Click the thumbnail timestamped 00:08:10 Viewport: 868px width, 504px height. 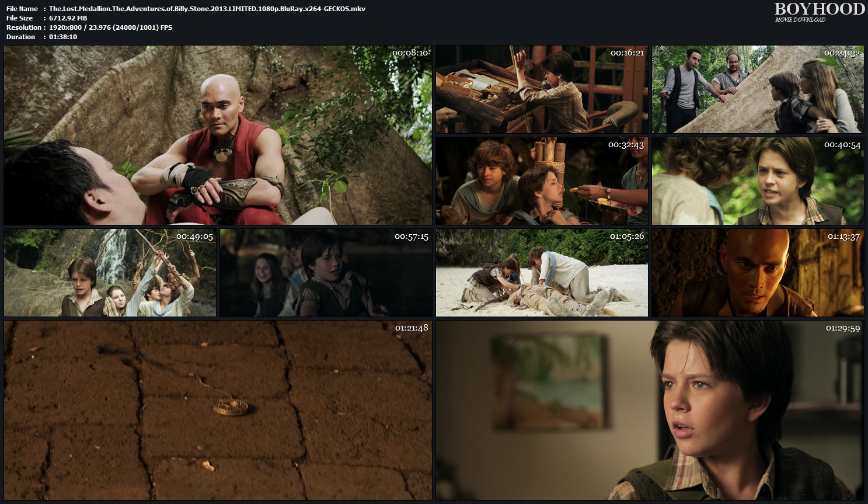tap(218, 135)
